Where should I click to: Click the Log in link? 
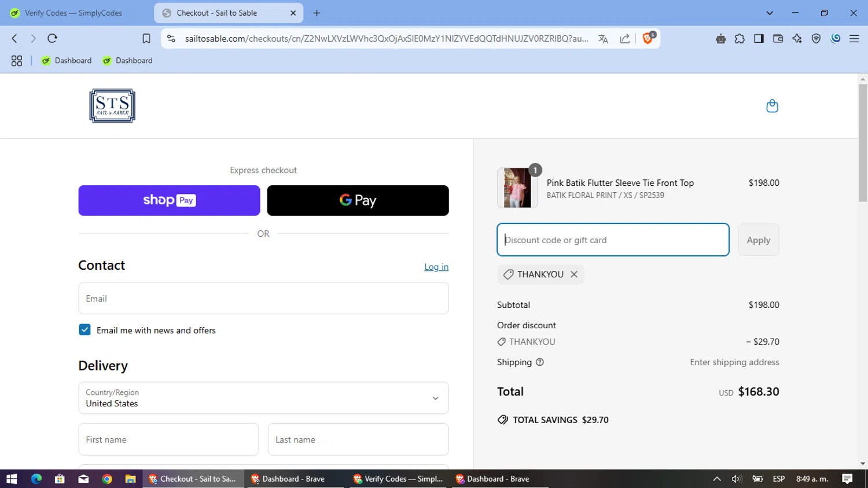click(436, 267)
